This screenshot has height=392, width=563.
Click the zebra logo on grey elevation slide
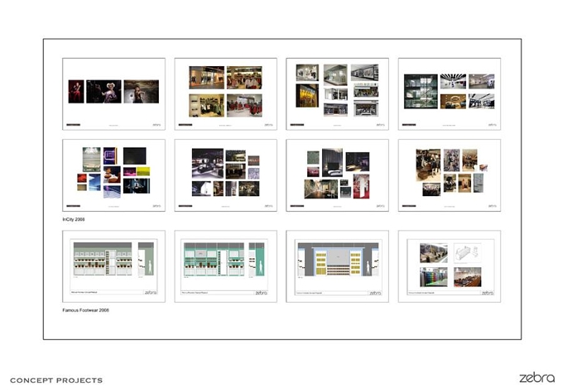151,292
